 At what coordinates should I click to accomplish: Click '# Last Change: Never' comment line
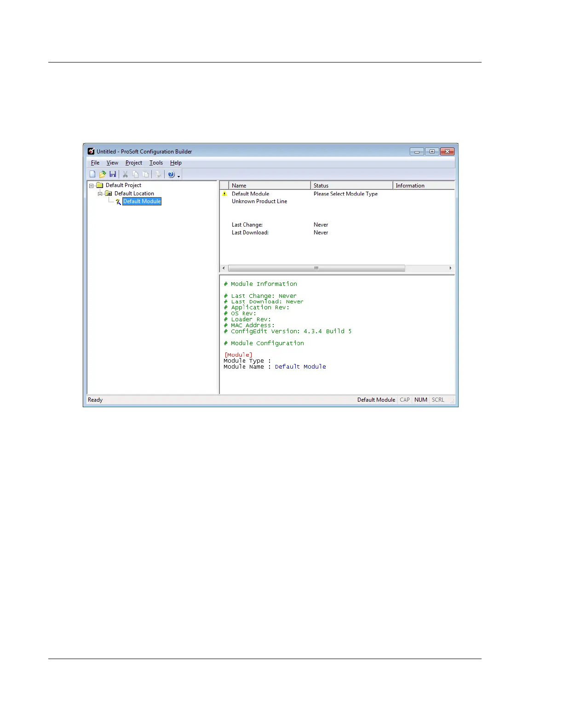[x=260, y=296]
